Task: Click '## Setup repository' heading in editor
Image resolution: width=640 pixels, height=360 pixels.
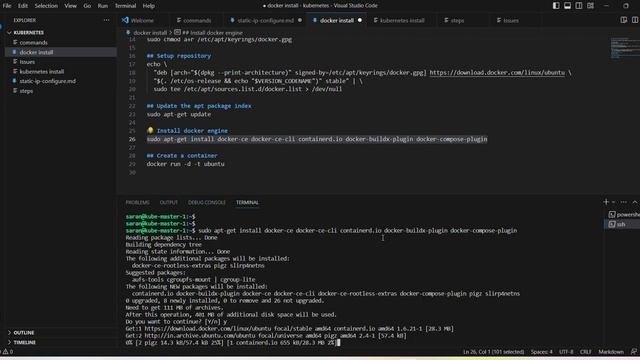Action: click(179, 56)
